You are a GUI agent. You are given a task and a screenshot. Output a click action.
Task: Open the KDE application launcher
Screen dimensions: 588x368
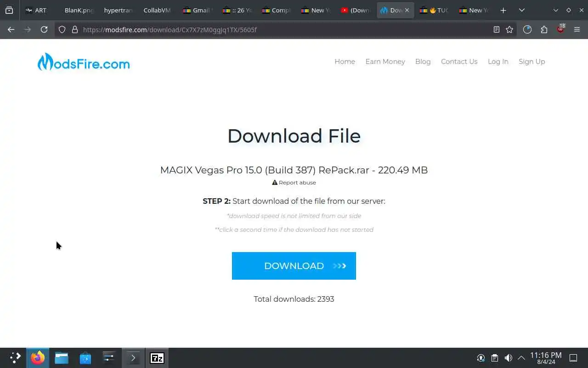point(15,358)
